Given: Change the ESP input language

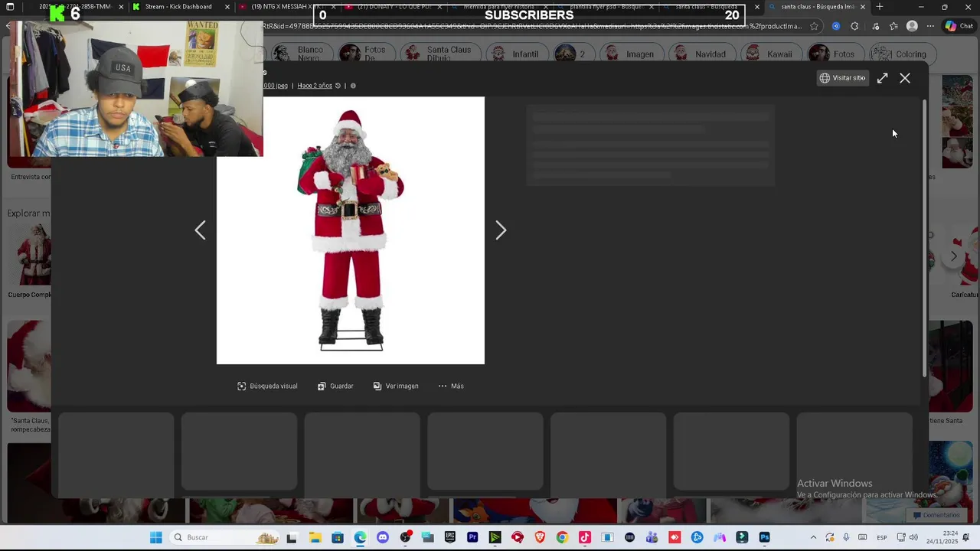Looking at the screenshot, I should 882,537.
